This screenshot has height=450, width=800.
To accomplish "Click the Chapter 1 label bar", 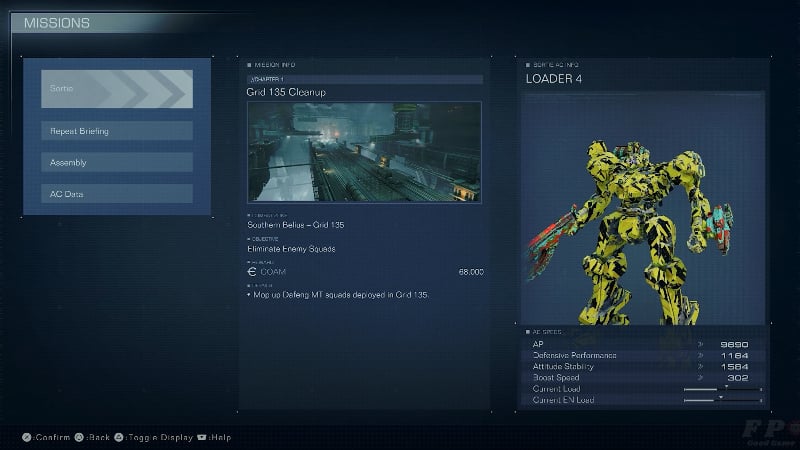I will [x=365, y=80].
